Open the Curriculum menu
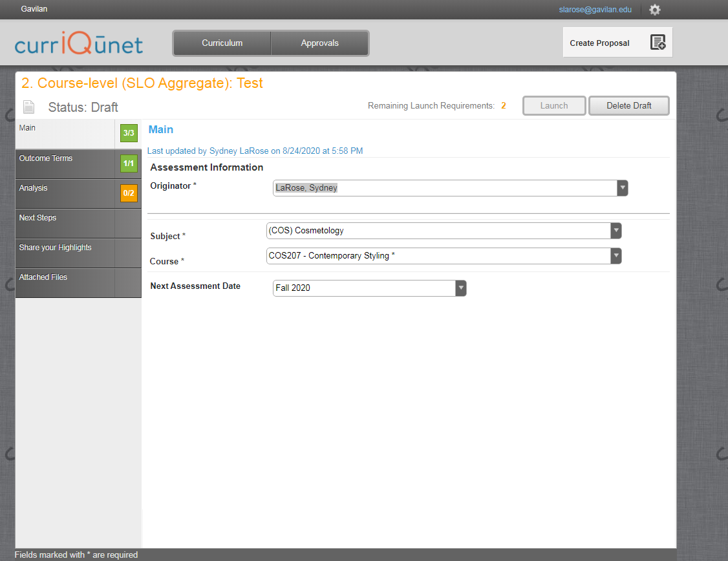Viewport: 728px width, 561px height. point(222,43)
